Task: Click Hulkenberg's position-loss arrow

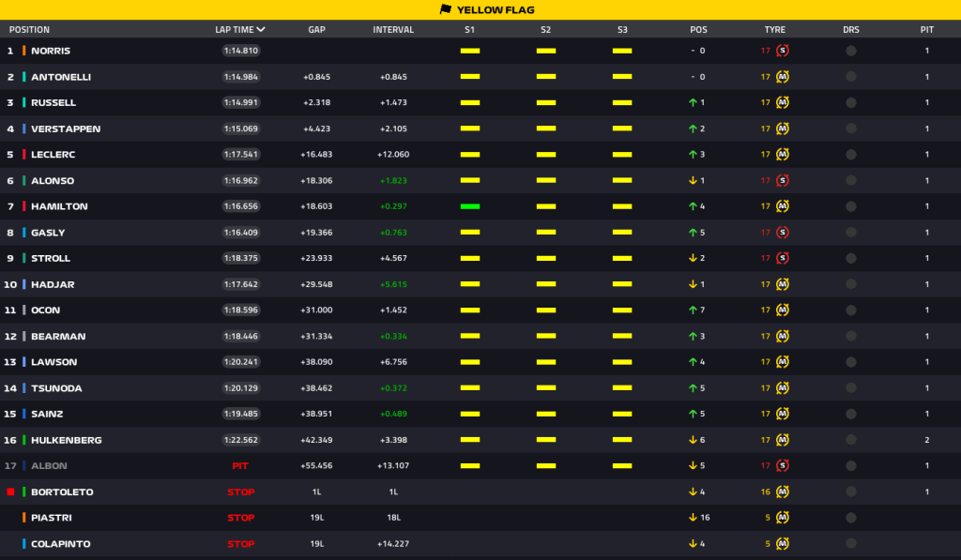Action: coord(693,440)
